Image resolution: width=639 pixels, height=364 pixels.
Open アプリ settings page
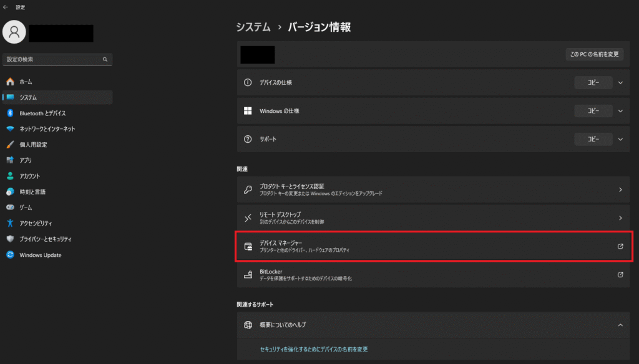tap(57, 160)
